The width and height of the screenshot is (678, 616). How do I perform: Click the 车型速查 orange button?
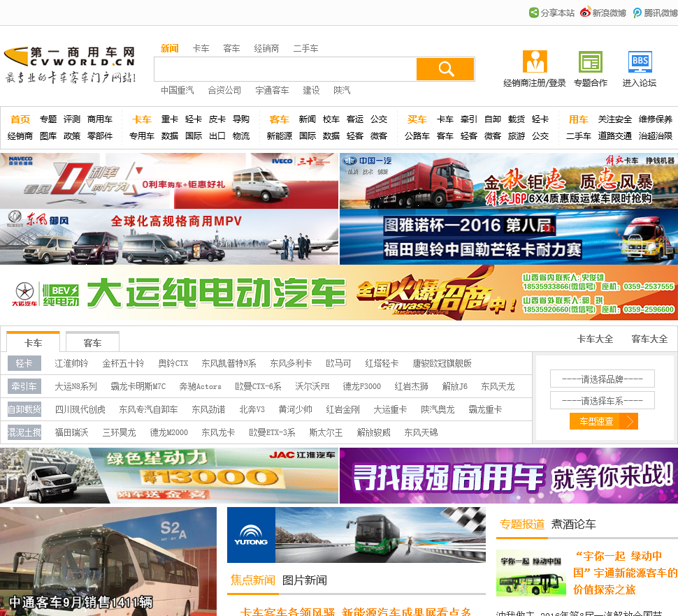[603, 421]
